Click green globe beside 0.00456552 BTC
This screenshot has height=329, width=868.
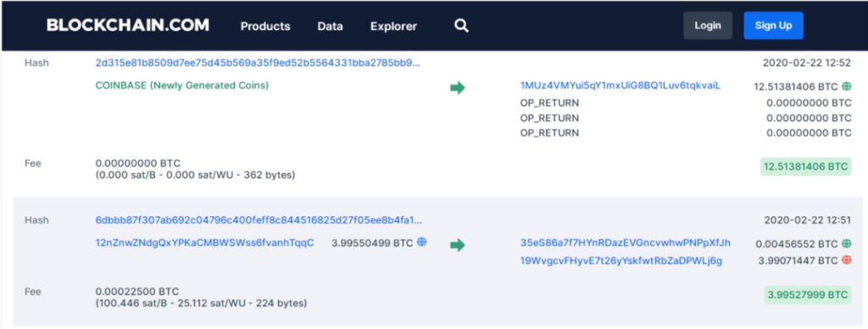coord(847,243)
